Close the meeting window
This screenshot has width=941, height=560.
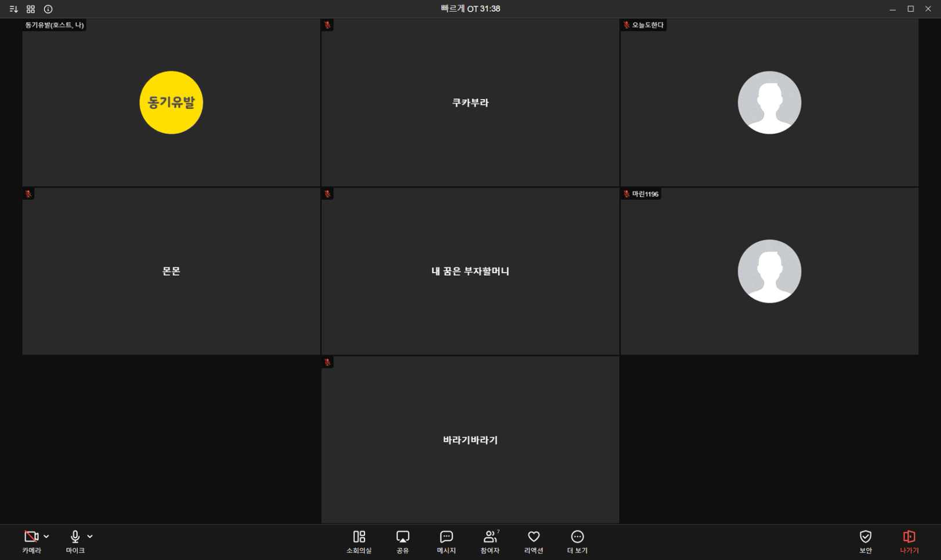coord(928,9)
